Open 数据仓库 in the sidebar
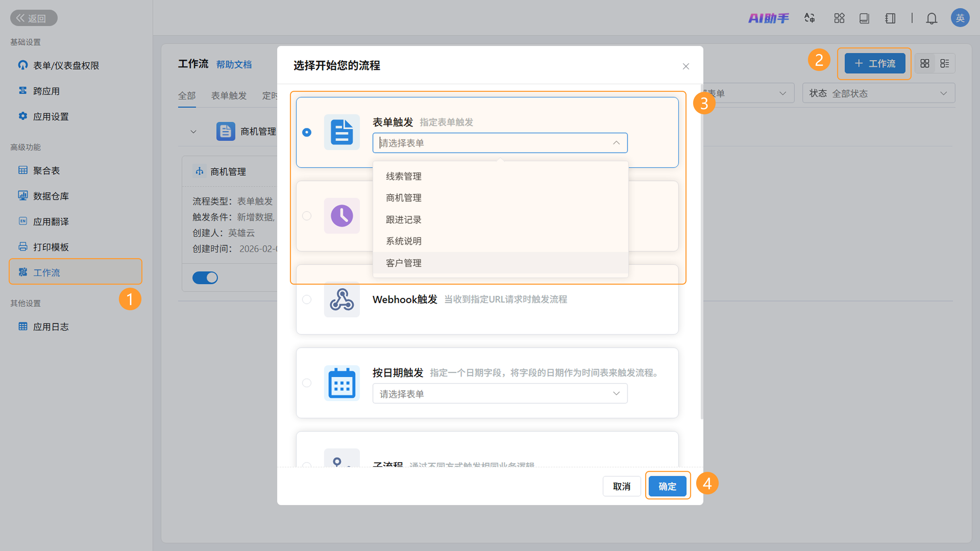980x551 pixels. 51,196
